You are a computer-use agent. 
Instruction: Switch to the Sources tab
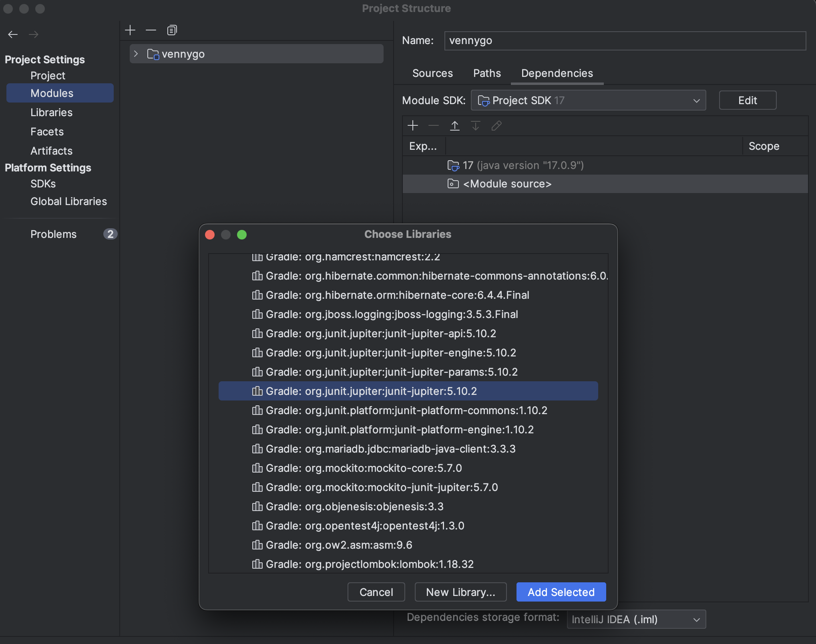click(432, 73)
